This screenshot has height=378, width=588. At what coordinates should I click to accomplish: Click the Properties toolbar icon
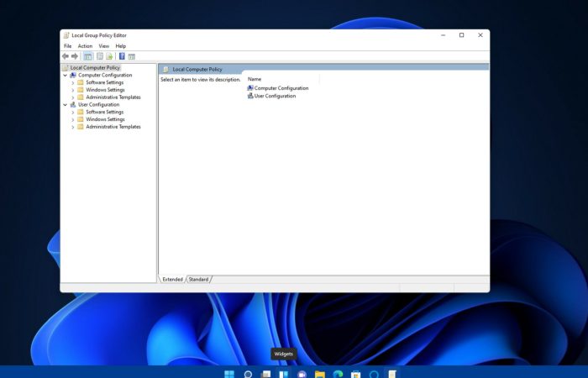click(100, 56)
